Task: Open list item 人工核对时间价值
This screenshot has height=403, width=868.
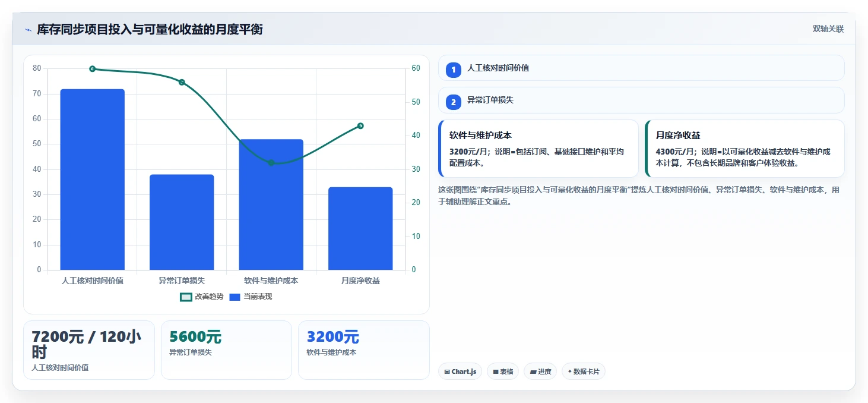Action: coord(641,68)
